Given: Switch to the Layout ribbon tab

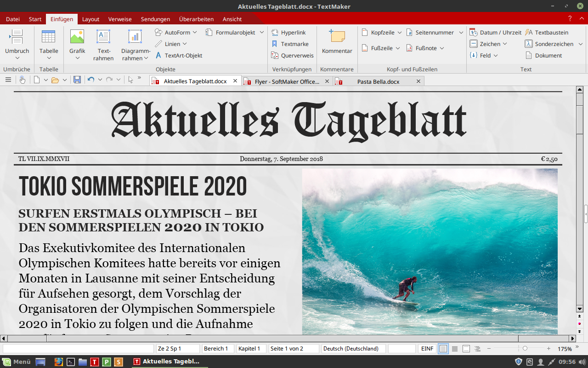Looking at the screenshot, I should tap(90, 19).
